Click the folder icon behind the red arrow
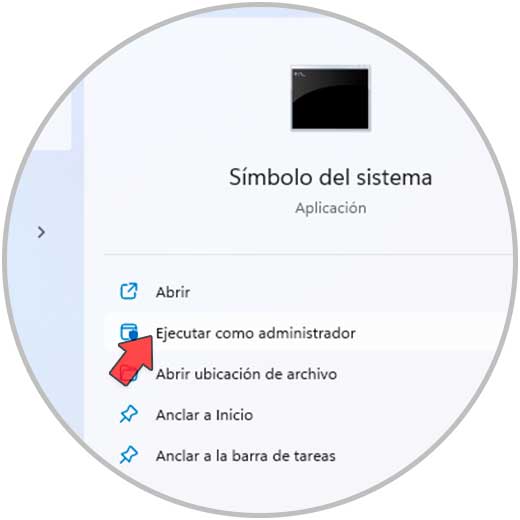The height and width of the screenshot is (520, 520). click(129, 373)
